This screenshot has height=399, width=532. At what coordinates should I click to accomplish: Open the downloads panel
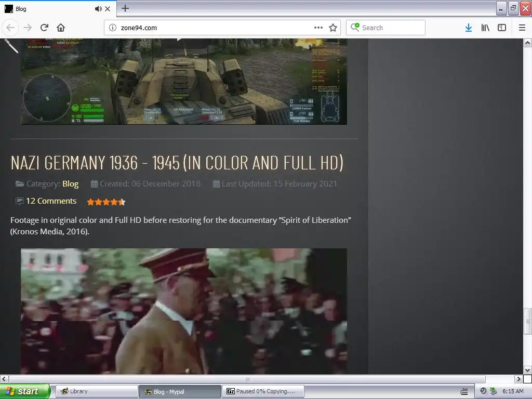tap(469, 28)
